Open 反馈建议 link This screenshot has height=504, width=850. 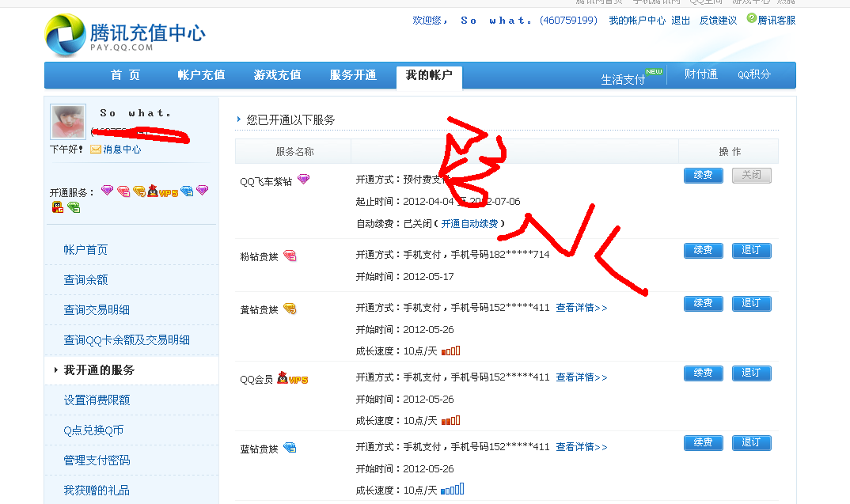(719, 21)
